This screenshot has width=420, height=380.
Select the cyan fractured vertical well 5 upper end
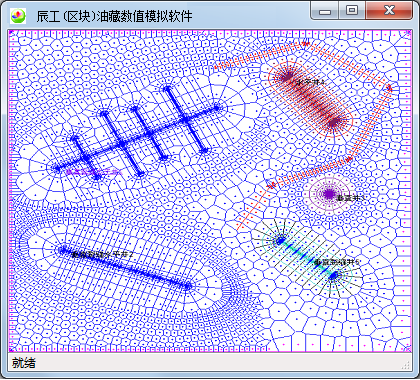pos(280,240)
